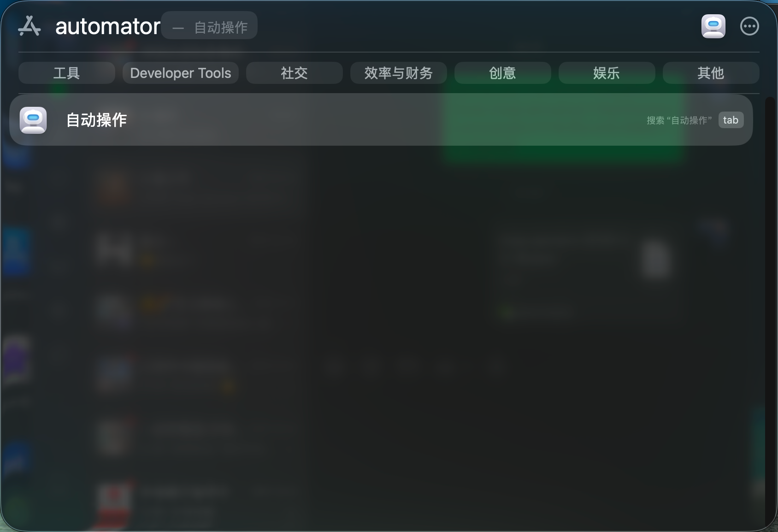Accept the 自动操作 autocomplete suggestion pill
This screenshot has height=532, width=778.
[x=210, y=25]
